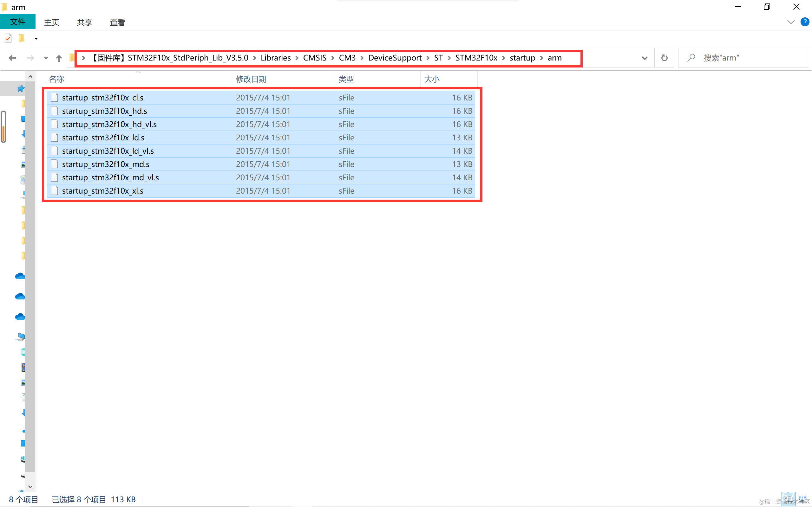Click the New Folder icon in quick access toolbar
This screenshot has width=812, height=507.
point(22,38)
